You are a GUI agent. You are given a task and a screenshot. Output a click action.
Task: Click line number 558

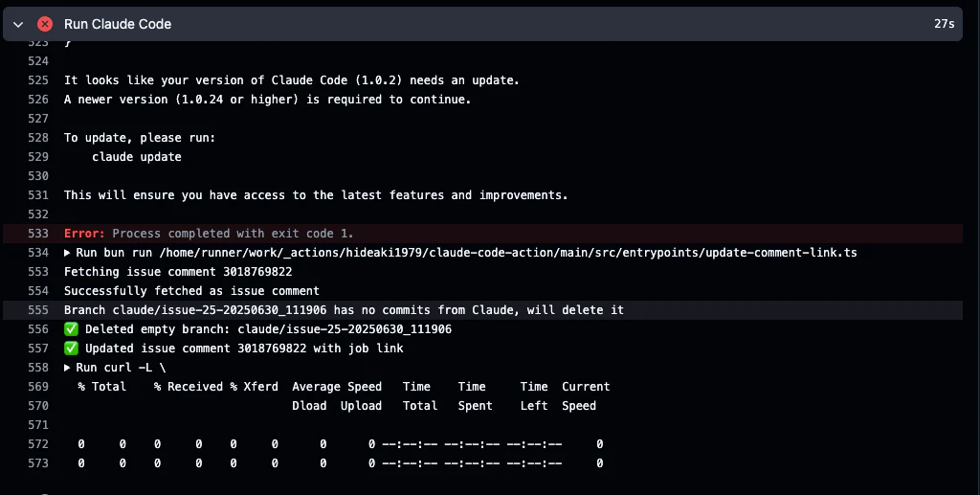tap(38, 368)
